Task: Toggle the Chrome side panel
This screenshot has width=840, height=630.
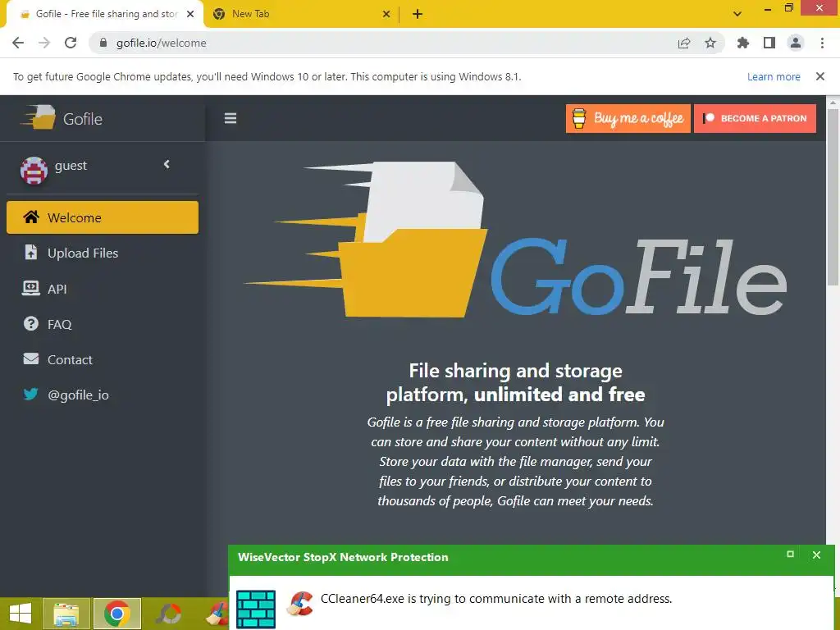Action: (769, 43)
